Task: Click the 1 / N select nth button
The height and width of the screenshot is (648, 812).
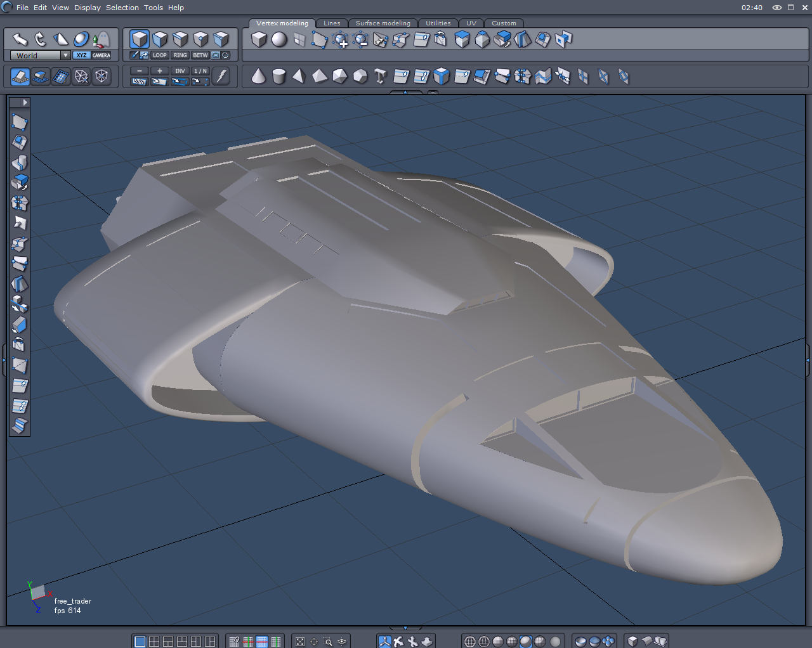Action: [200, 71]
